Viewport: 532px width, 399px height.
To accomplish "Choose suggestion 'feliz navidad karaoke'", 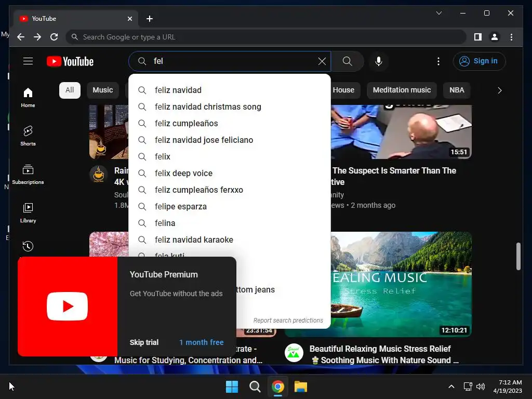I will tap(229, 240).
